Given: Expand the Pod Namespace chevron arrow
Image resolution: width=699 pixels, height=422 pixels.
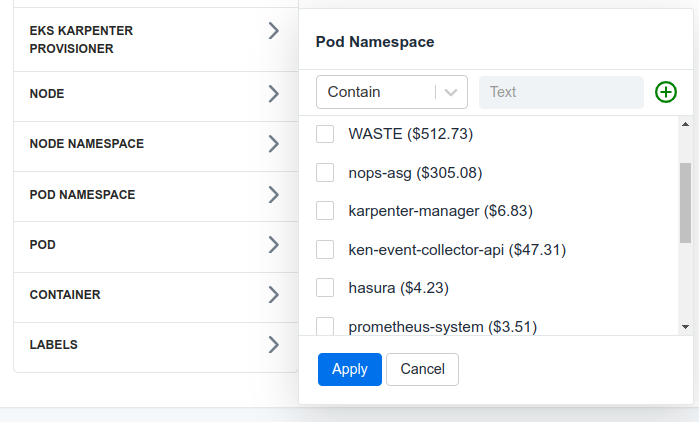Looking at the screenshot, I should [274, 195].
